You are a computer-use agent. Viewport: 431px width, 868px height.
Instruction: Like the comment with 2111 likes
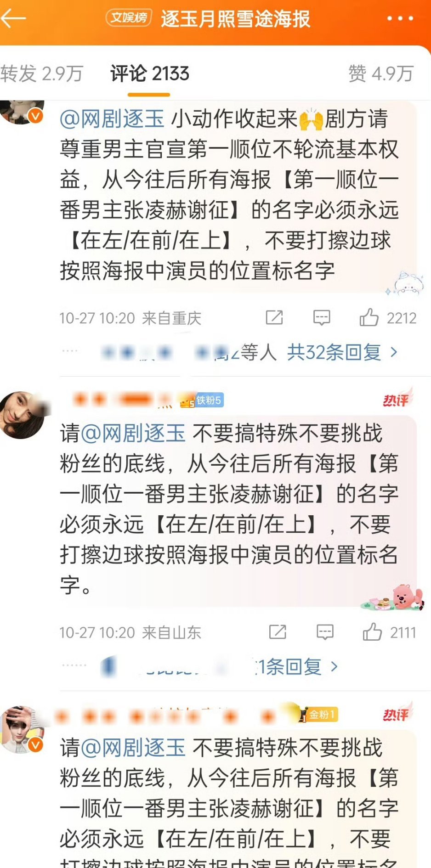click(x=389, y=632)
